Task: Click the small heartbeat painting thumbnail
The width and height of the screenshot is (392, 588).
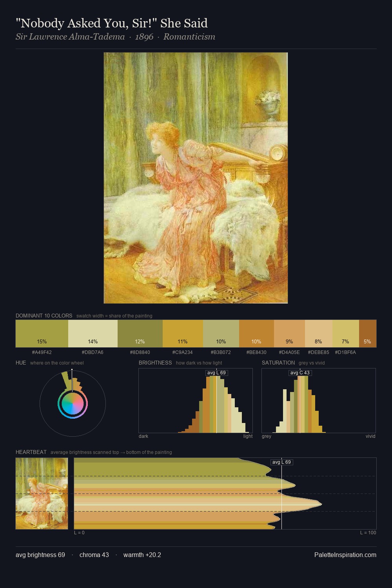Action: coord(42,494)
